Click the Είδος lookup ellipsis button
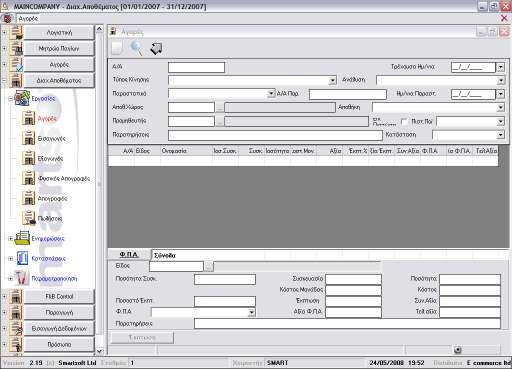The height and width of the screenshot is (369, 512). 209,266
